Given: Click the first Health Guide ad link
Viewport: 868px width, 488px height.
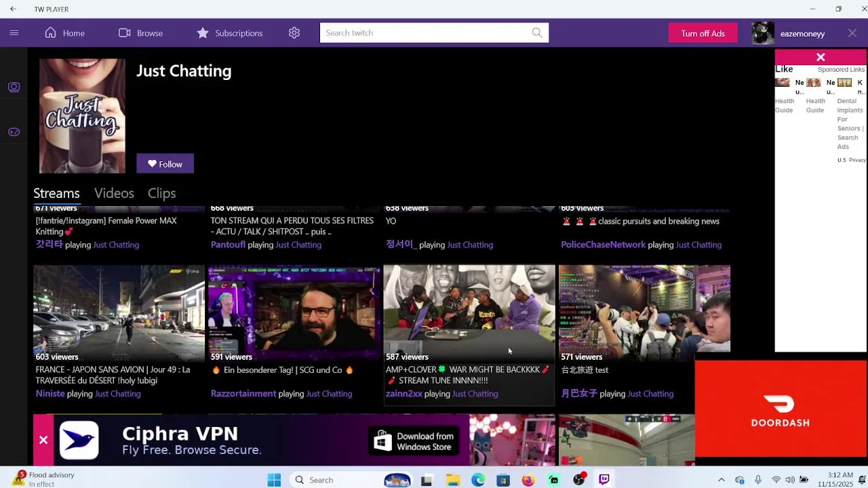Looking at the screenshot, I should [785, 106].
